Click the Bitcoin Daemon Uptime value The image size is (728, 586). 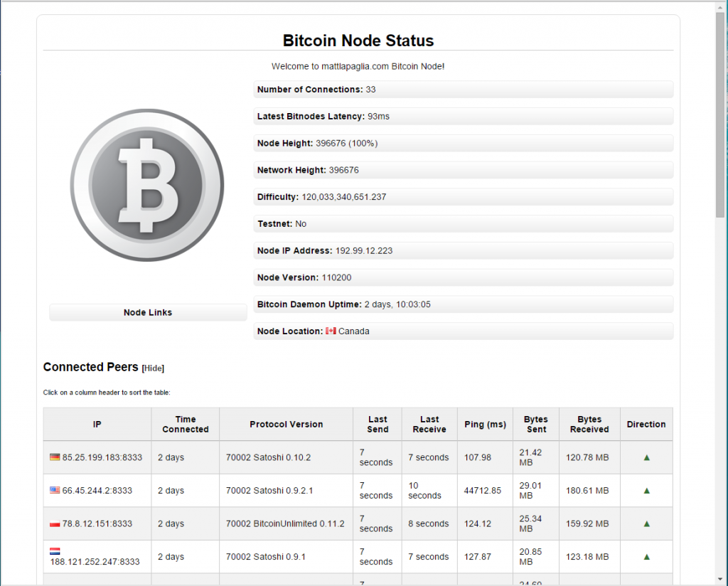tap(397, 304)
